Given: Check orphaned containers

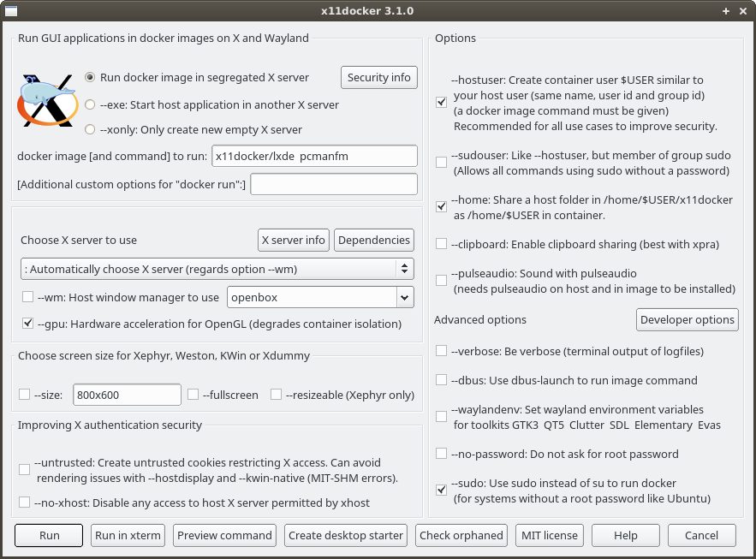Looking at the screenshot, I should click(x=461, y=535).
